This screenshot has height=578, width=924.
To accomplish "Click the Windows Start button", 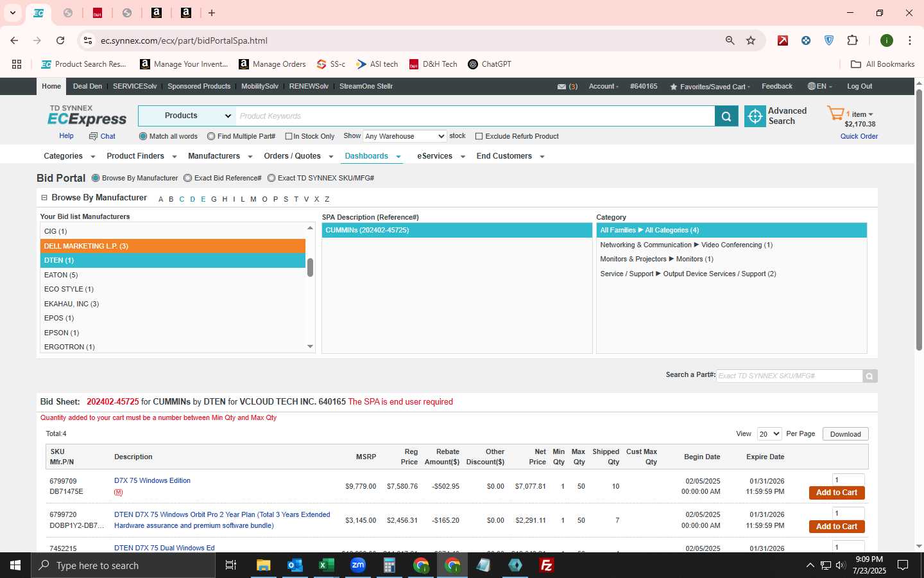I will (x=15, y=565).
